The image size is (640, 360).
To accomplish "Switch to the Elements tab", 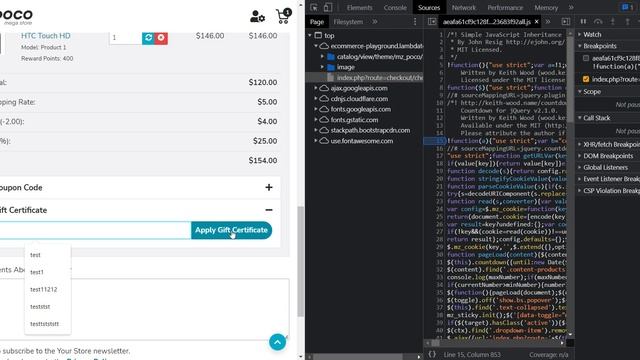I will coord(359,7).
